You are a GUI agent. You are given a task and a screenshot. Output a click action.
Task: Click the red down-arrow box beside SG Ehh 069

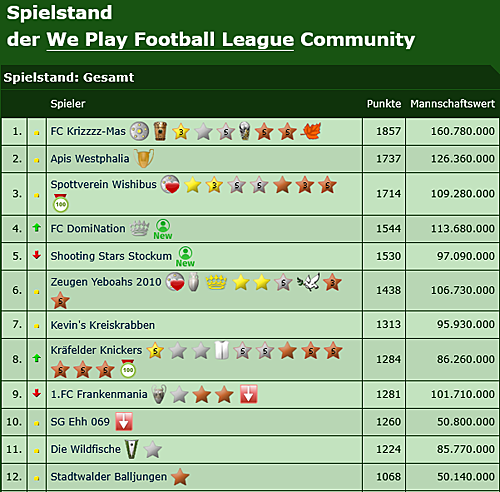124,422
